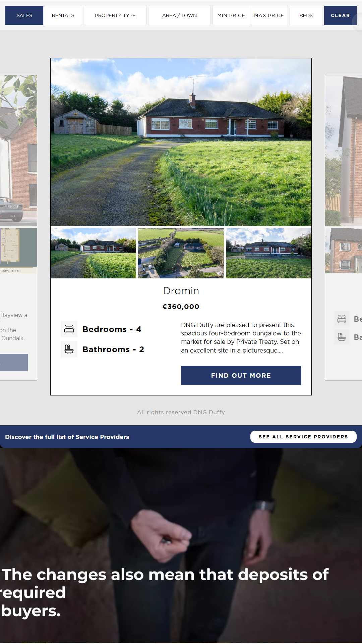362x644 pixels.
Task: Select the first driveway thumbnail image
Action: pyautogui.click(x=93, y=253)
